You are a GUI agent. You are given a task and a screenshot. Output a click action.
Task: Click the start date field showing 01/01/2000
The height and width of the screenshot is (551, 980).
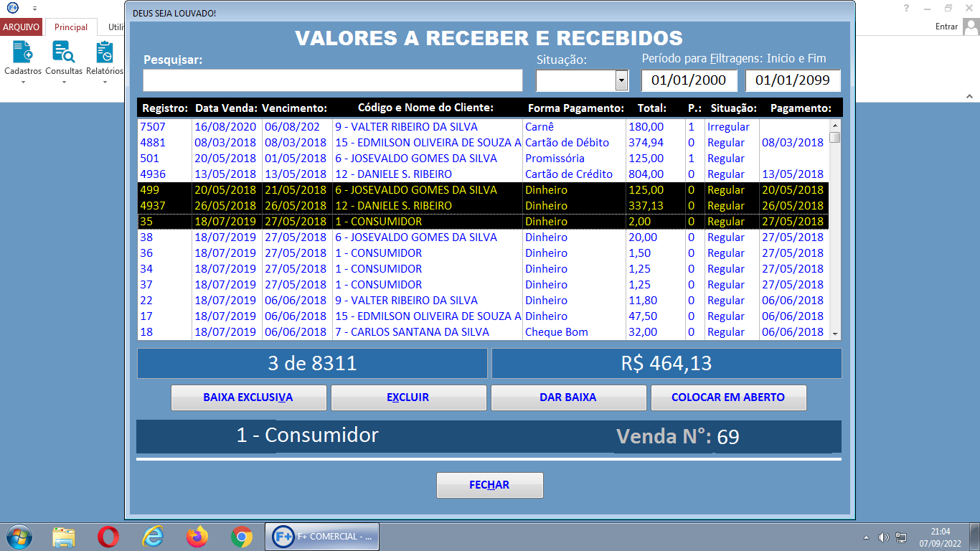(689, 80)
